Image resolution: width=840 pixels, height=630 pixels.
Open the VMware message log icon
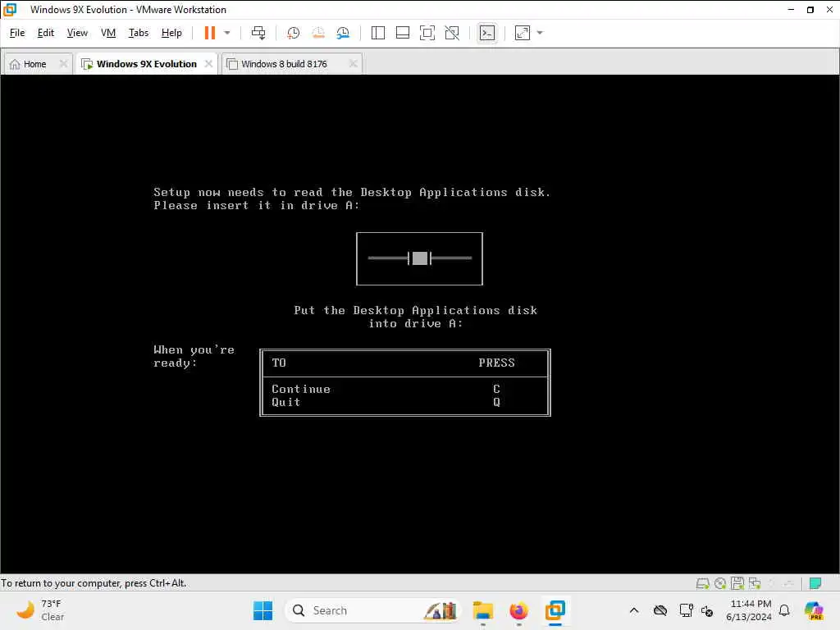[x=815, y=583]
